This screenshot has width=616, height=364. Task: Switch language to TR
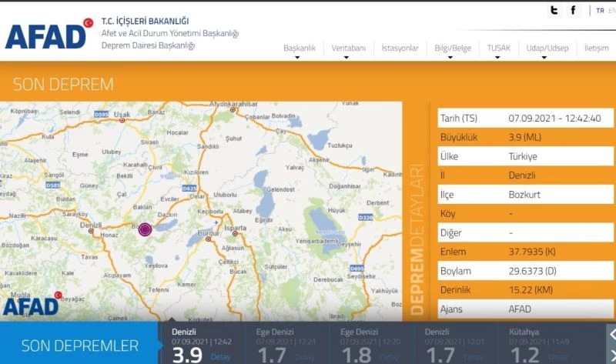pyautogui.click(x=600, y=11)
